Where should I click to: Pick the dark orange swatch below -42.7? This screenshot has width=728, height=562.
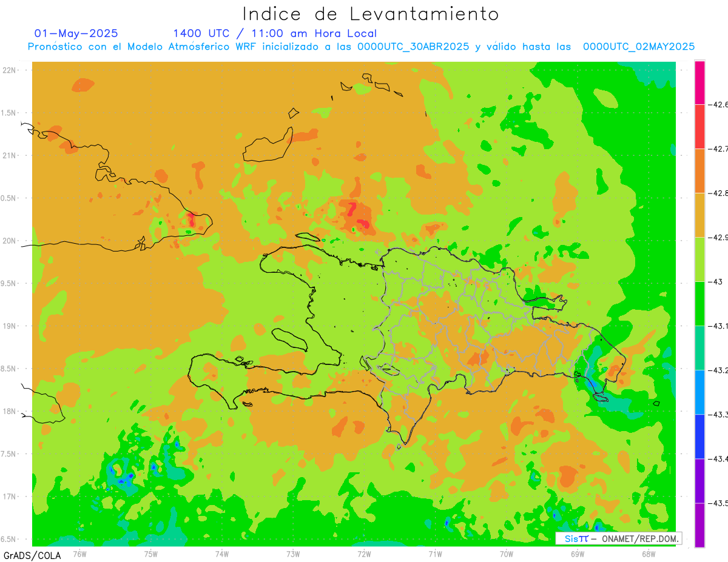pos(699,171)
